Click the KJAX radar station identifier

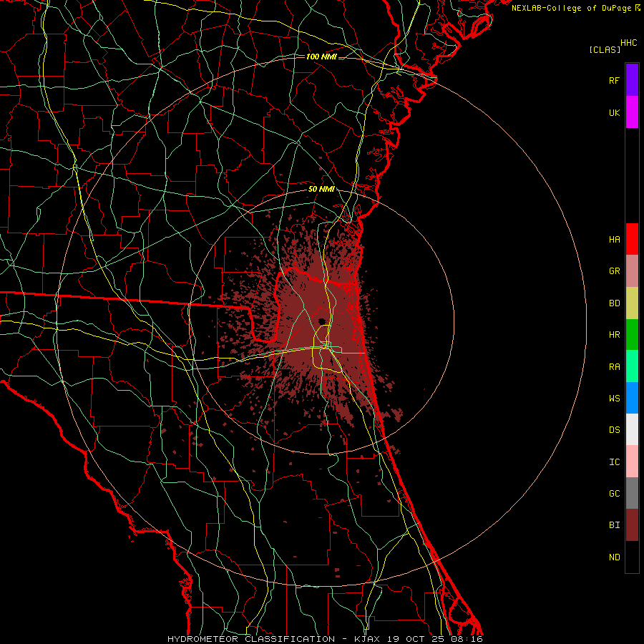(366, 639)
